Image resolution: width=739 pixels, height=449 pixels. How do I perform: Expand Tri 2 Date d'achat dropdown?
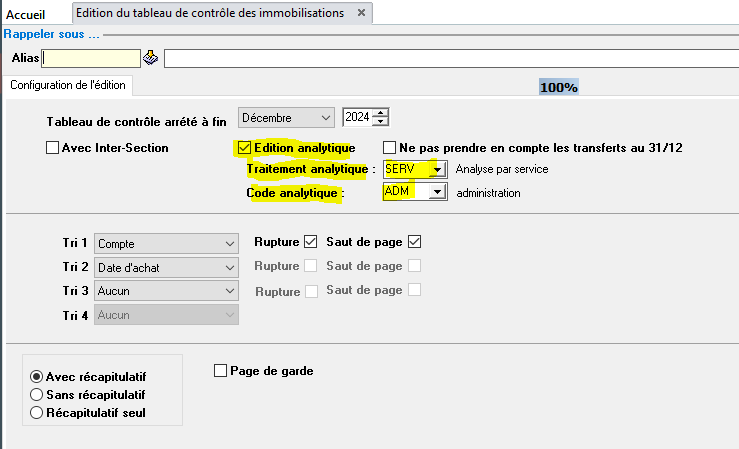point(166,267)
